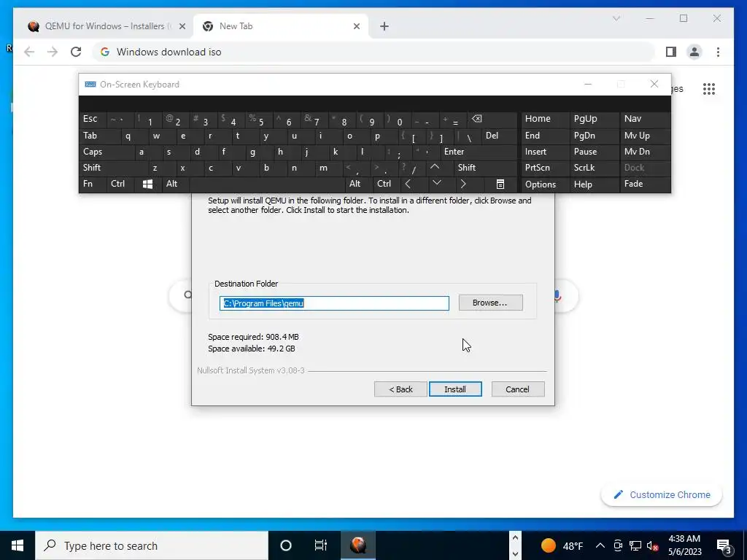Viewport: 747px width, 560px height.
Task: Open Chrome tab search chevron
Action: [616, 18]
